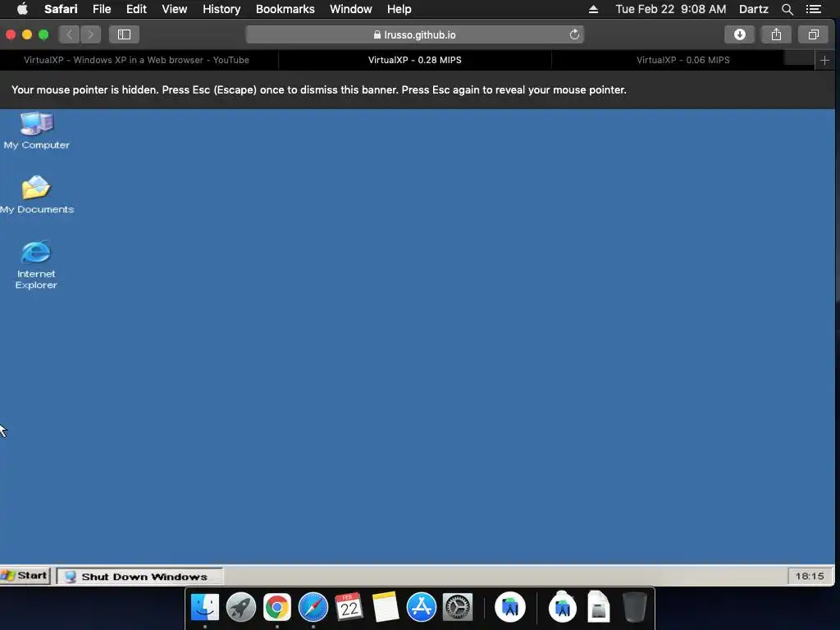Open the Dartz user menu
Viewport: 840px width, 630px height.
tap(753, 9)
